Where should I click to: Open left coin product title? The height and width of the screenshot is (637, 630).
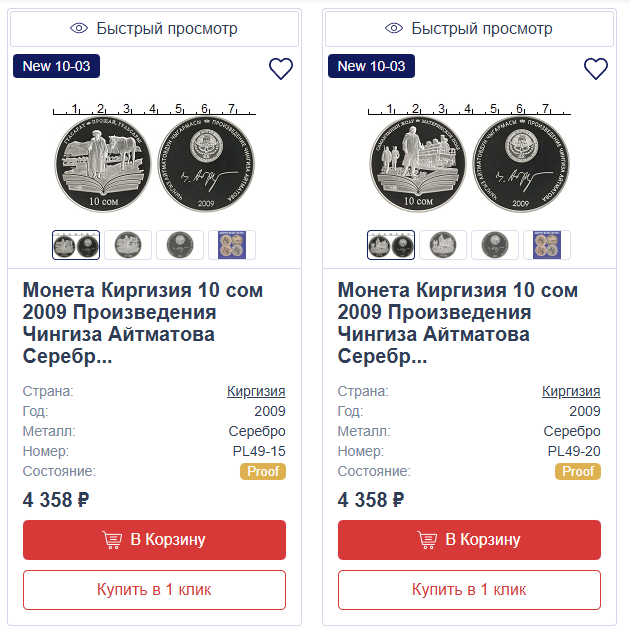click(143, 323)
